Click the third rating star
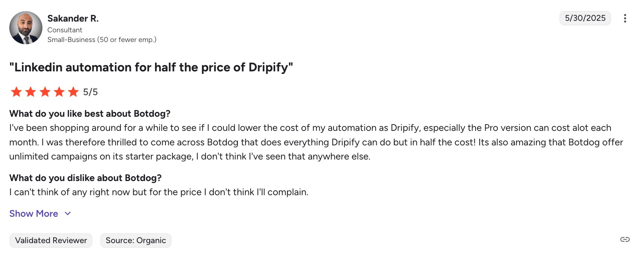The image size is (644, 258). (x=45, y=91)
